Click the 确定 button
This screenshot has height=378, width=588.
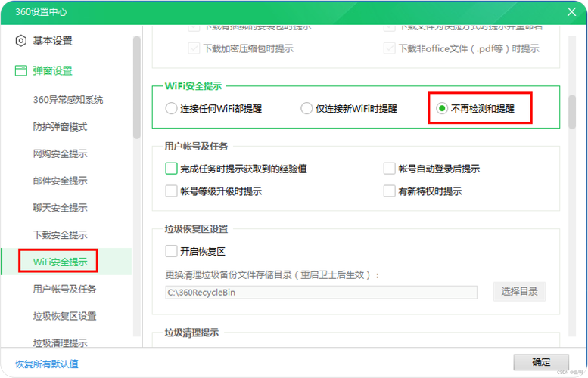(541, 362)
